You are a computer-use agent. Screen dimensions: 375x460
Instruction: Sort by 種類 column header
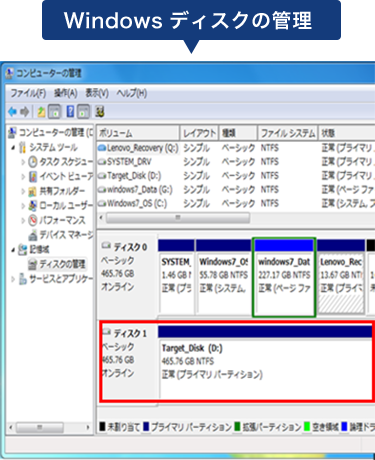point(238,133)
